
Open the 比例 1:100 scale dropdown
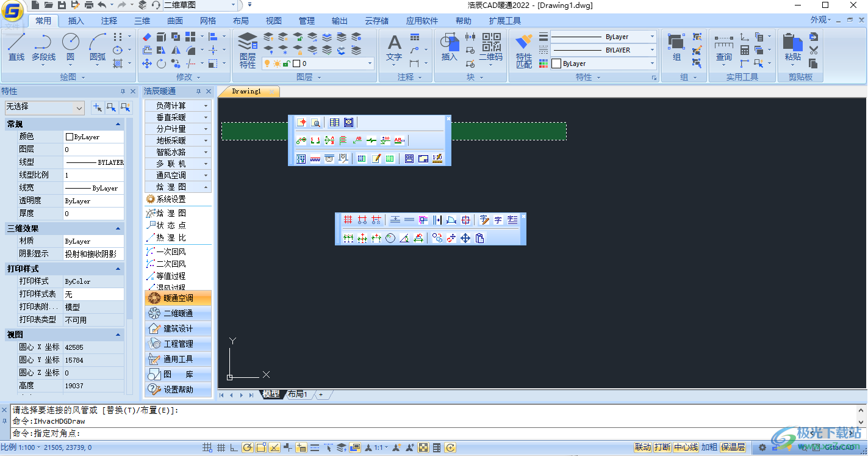[21, 447]
